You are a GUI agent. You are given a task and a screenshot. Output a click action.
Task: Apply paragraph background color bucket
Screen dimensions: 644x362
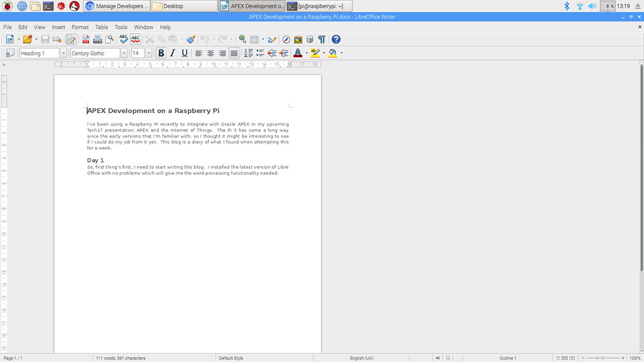click(333, 53)
